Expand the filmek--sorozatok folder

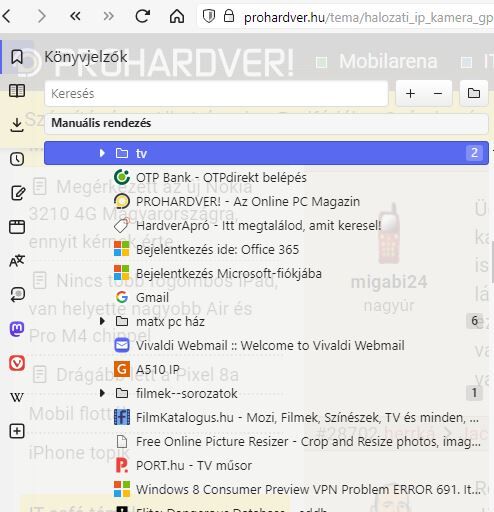(102, 393)
